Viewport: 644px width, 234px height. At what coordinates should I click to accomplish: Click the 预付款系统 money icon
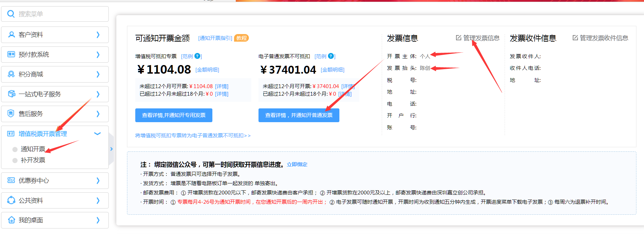[x=11, y=54]
